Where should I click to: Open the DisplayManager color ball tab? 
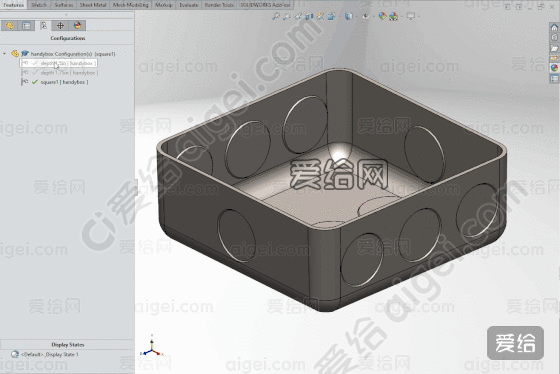coord(78,25)
